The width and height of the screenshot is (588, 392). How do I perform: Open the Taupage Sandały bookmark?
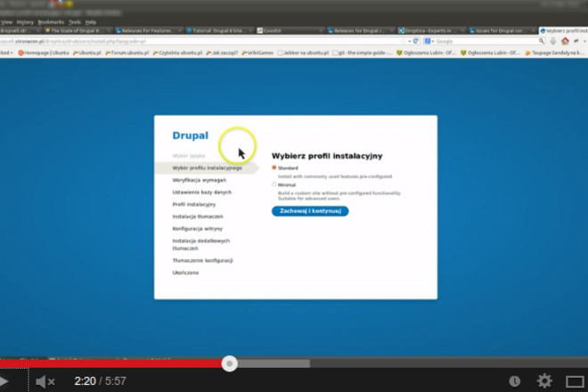[x=555, y=53]
